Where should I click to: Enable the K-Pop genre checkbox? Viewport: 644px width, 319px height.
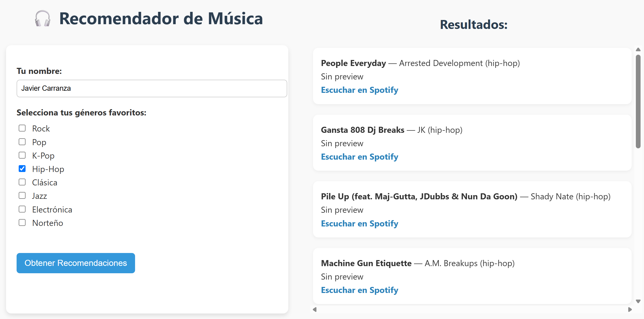click(x=22, y=155)
